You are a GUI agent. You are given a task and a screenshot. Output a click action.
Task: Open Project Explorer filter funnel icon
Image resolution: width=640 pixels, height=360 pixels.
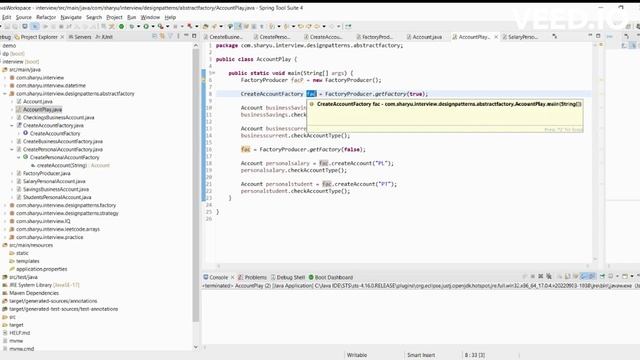coord(170,36)
